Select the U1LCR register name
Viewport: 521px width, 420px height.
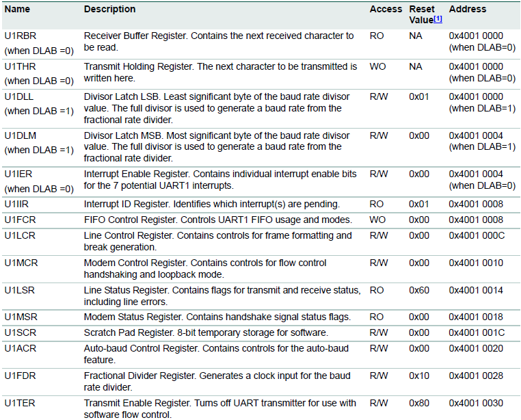[x=18, y=236]
